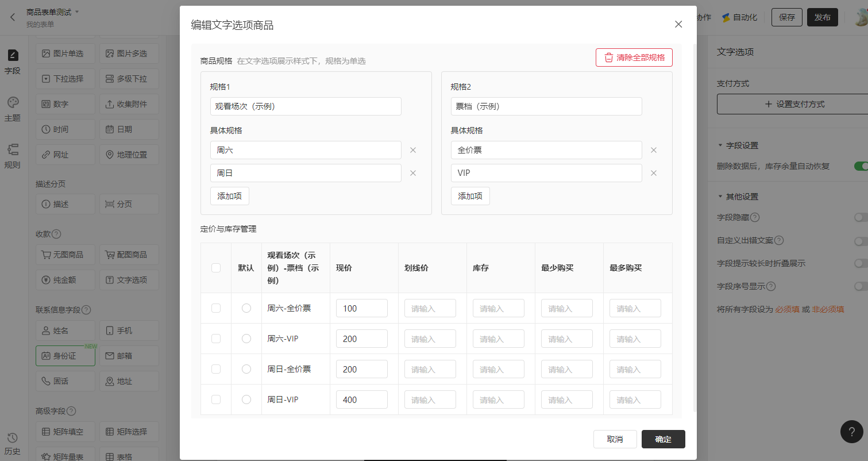Screen dimensions: 868x461
Task: Toggle 自定义出错文案 switch
Action: [x=861, y=241]
